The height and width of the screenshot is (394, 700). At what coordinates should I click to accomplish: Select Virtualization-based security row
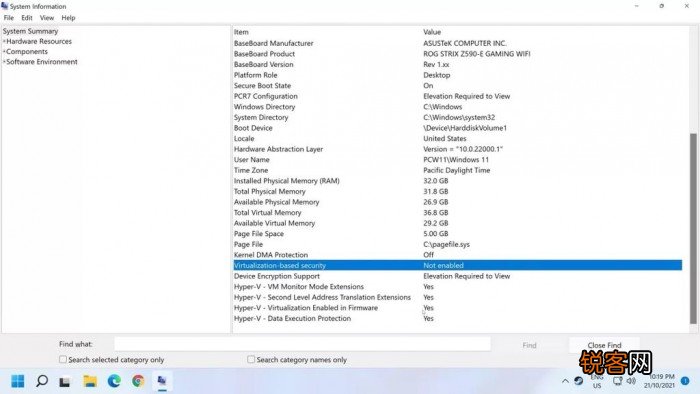pos(458,265)
